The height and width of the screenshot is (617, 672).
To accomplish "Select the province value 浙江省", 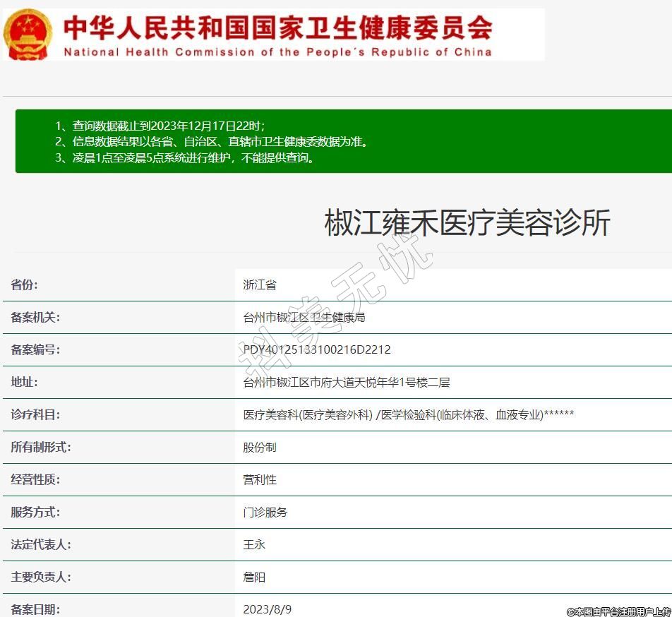I will coord(259,284).
